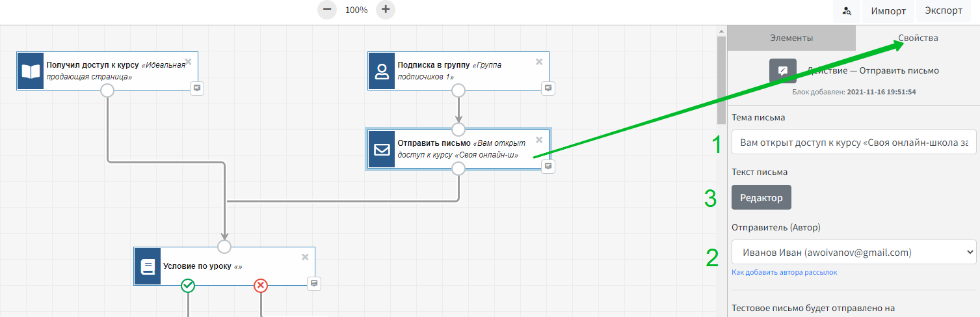Click the green checkmark output connector
Image resolution: width=980 pixels, height=317 pixels.
pyautogui.click(x=188, y=285)
